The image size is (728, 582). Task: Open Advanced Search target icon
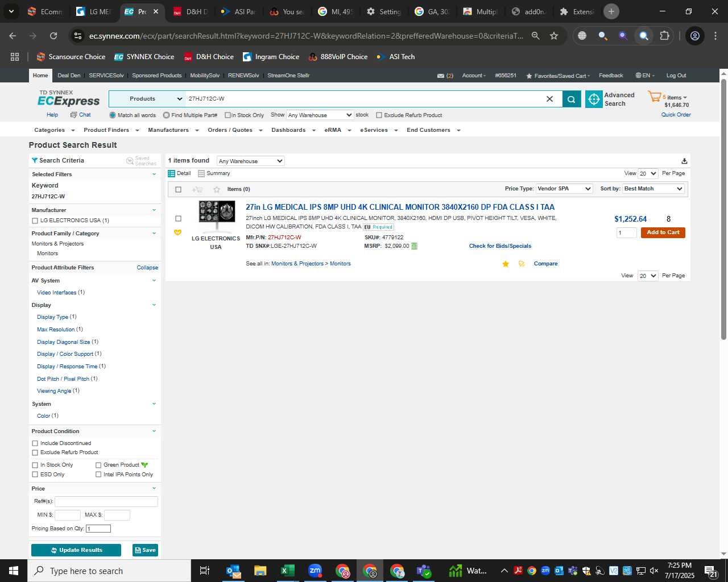coord(594,99)
